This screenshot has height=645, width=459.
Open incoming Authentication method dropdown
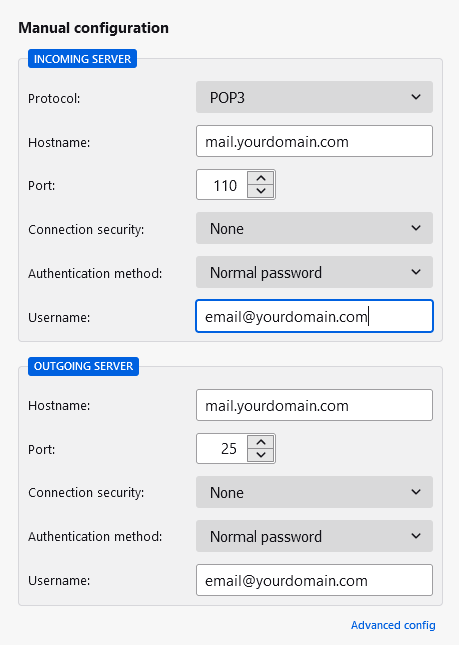[314, 272]
